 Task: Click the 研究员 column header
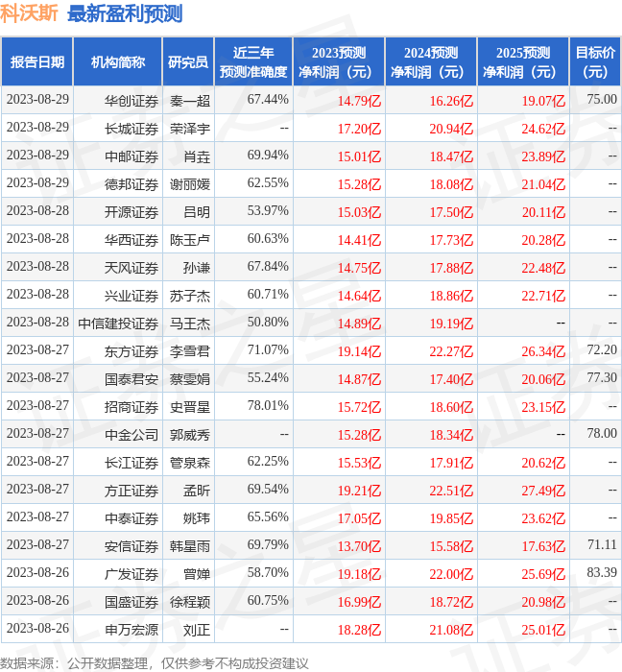click(x=188, y=61)
